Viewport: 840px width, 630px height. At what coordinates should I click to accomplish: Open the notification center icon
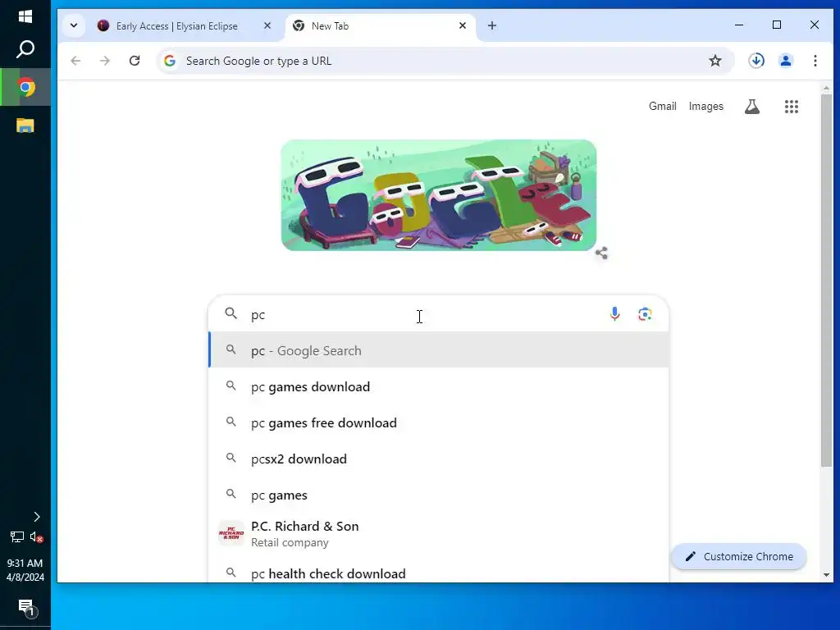(27, 608)
